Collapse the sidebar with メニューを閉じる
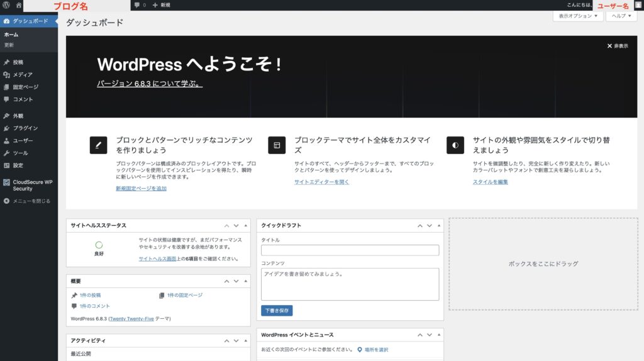This screenshot has height=361, width=644. coord(26,201)
